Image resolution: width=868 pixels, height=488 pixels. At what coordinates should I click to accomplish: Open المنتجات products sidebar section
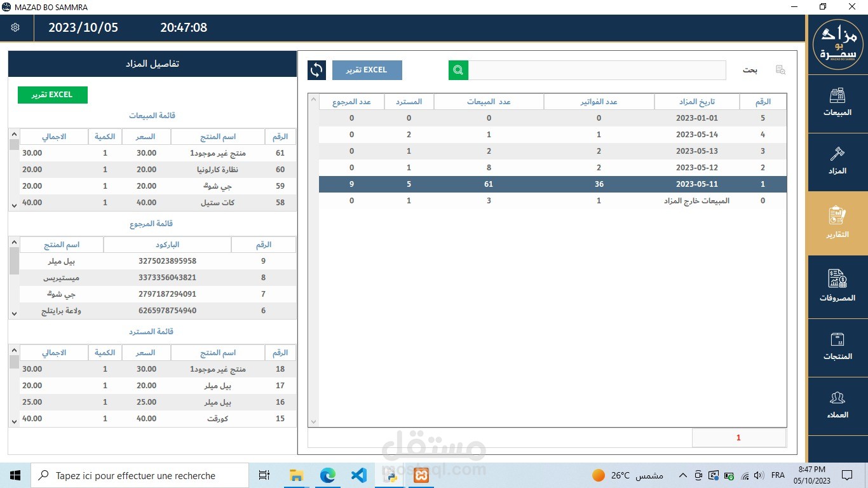click(x=837, y=346)
